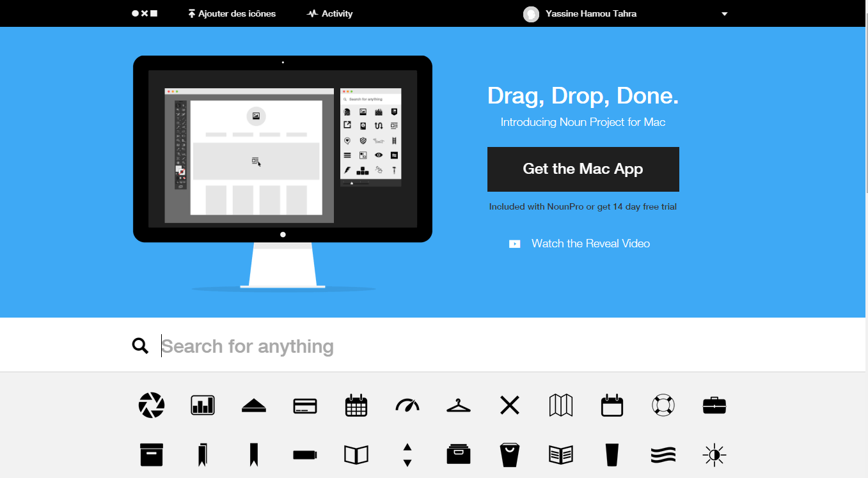This screenshot has width=868, height=478.
Task: Select the file drawer icon
Action: pos(459,454)
